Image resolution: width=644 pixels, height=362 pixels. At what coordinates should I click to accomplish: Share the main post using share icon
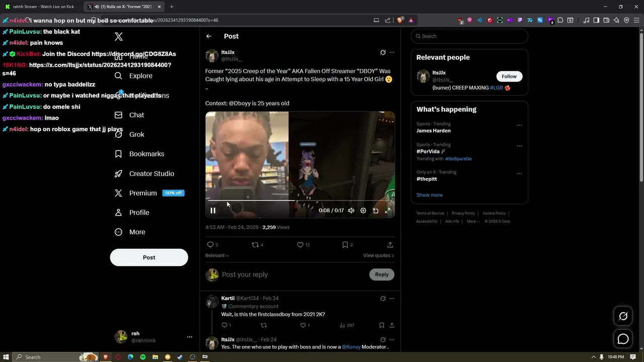click(x=390, y=245)
